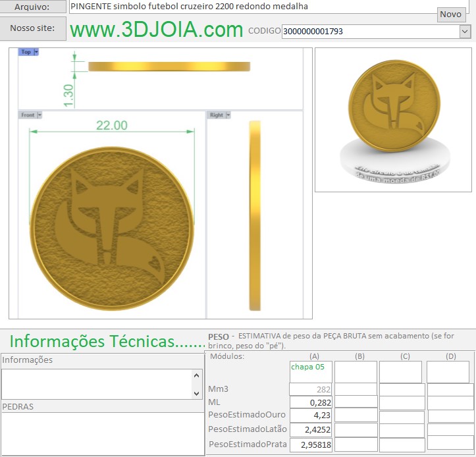Click the top edge view of the medal
This screenshot has width=476, height=457.
tap(169, 67)
